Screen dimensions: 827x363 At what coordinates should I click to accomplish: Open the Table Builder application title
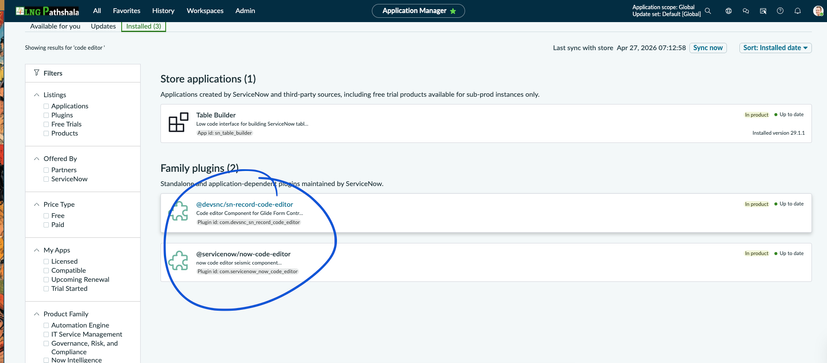(216, 114)
